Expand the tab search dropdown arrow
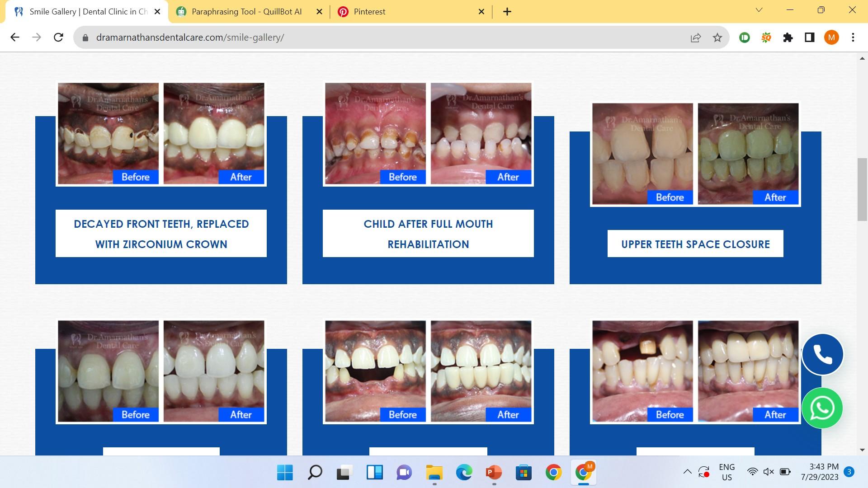Screen dimensions: 868x488 [x=759, y=10]
